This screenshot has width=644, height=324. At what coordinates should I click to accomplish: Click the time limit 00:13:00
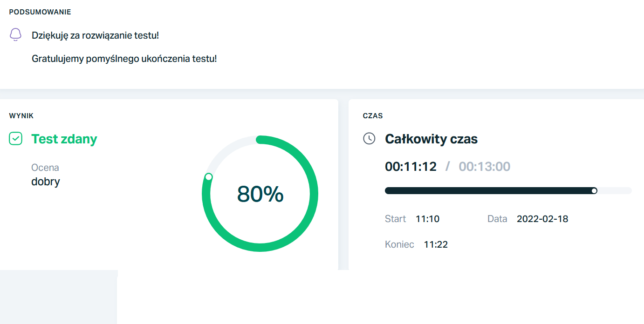coord(484,166)
